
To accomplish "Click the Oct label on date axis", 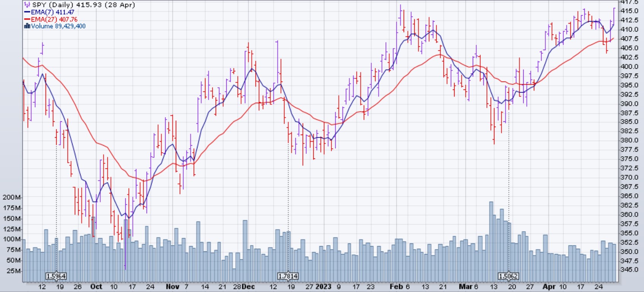I will [x=96, y=287].
